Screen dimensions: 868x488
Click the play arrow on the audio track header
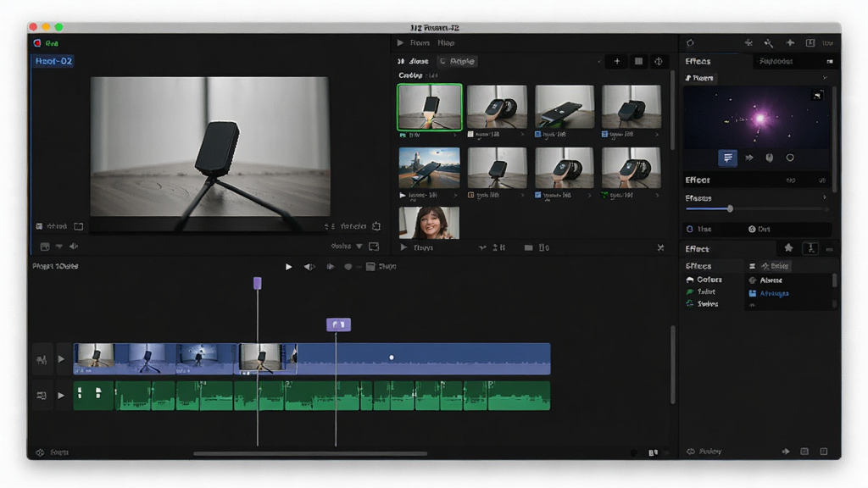click(61, 396)
